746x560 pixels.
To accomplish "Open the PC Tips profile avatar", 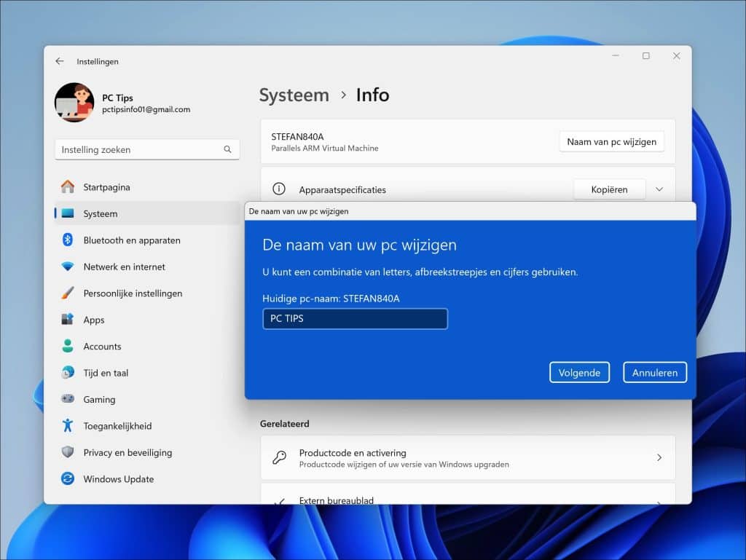I will [74, 102].
